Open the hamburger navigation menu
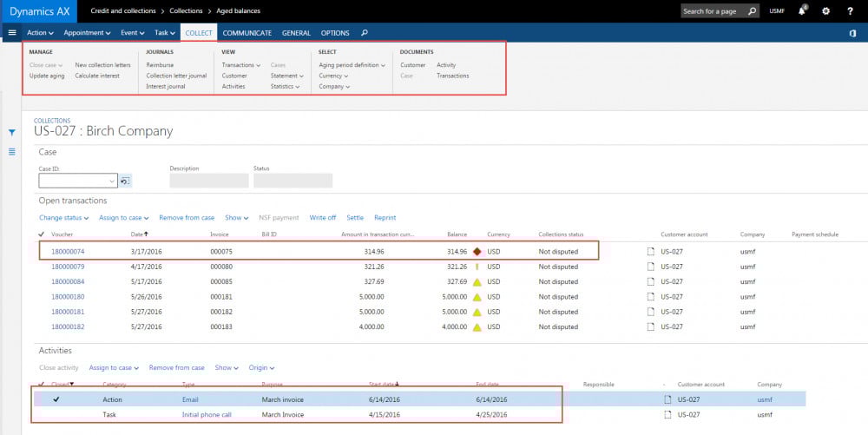 pyautogui.click(x=11, y=33)
